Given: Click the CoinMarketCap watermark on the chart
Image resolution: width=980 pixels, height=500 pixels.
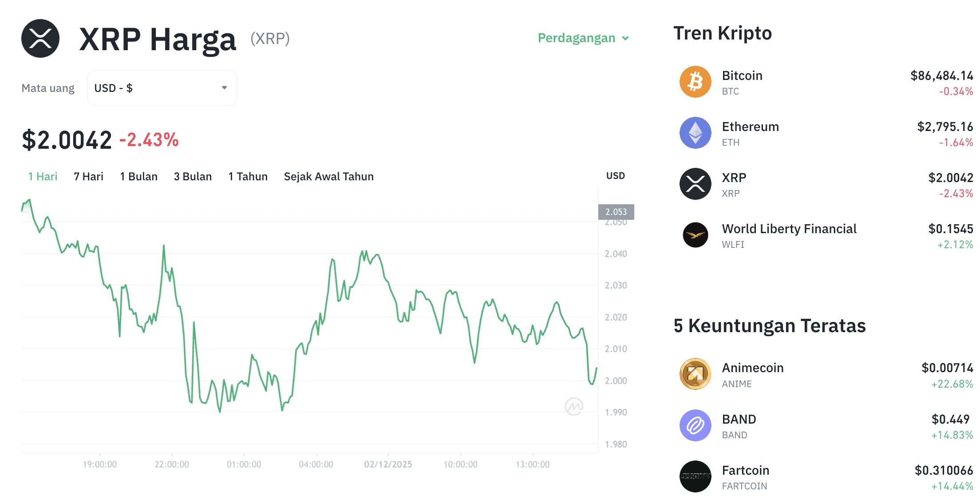Looking at the screenshot, I should pos(573,405).
